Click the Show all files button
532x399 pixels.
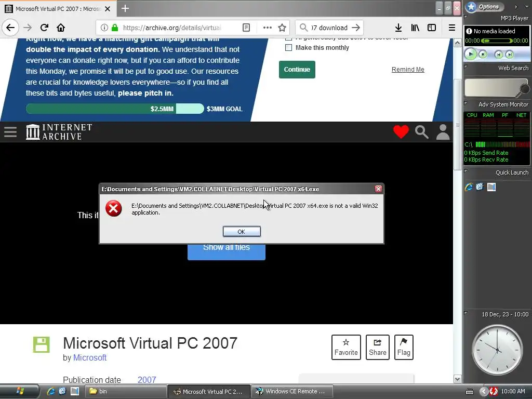click(x=227, y=251)
